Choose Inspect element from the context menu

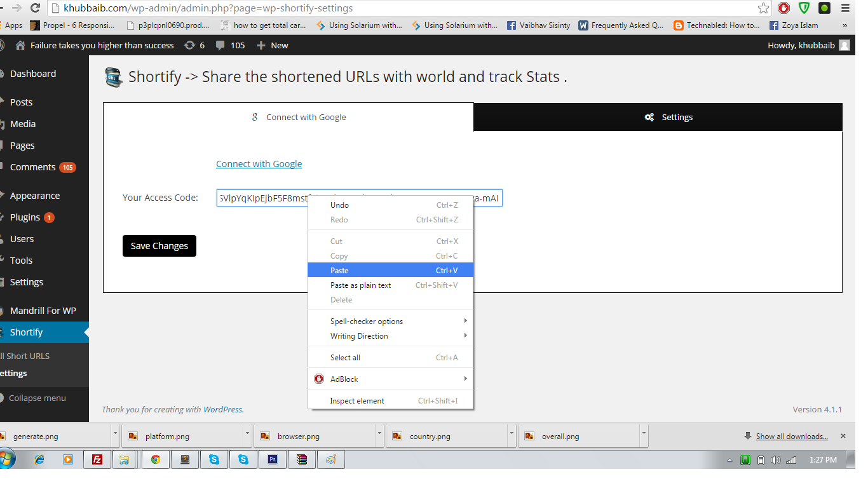click(x=391, y=400)
